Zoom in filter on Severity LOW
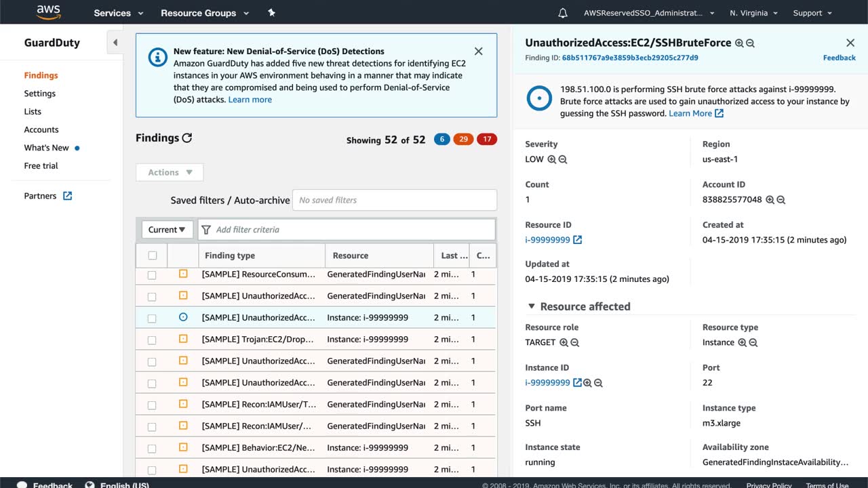Image resolution: width=868 pixels, height=488 pixels. 551,159
